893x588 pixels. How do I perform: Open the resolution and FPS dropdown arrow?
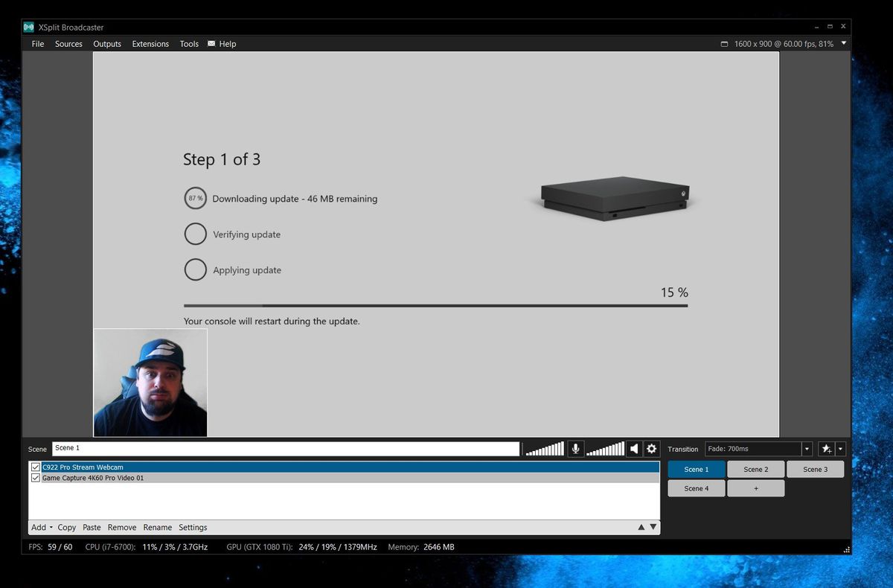pos(843,43)
